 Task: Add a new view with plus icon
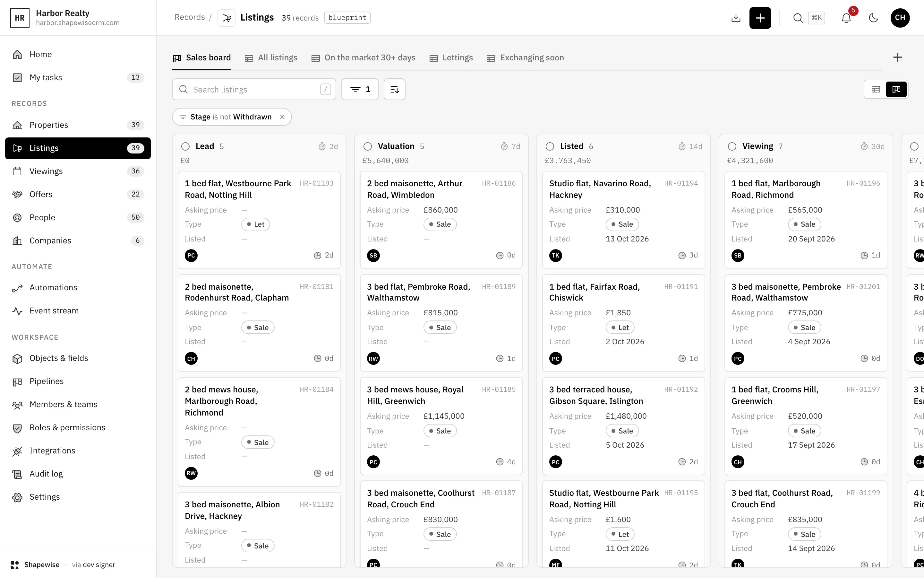[x=898, y=57]
